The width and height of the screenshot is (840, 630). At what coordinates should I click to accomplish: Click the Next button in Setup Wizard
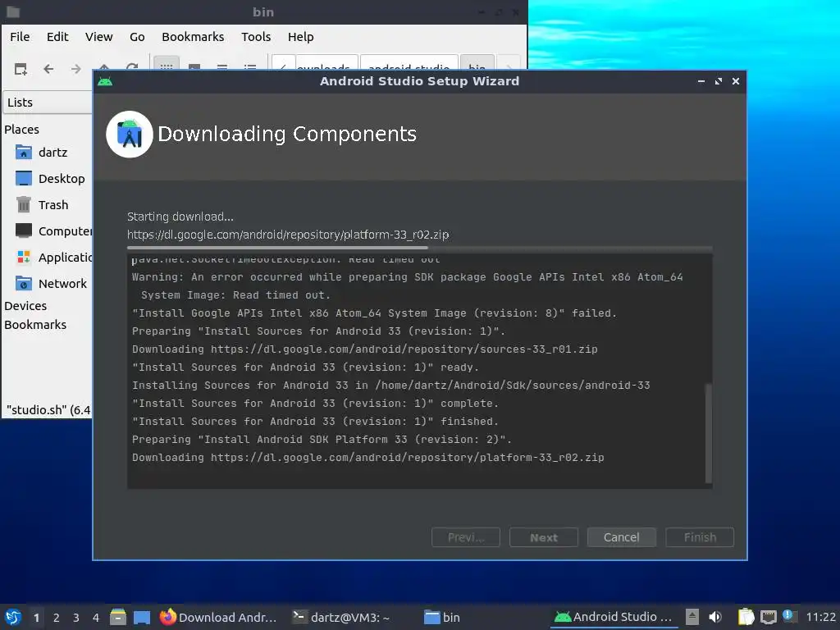click(544, 537)
